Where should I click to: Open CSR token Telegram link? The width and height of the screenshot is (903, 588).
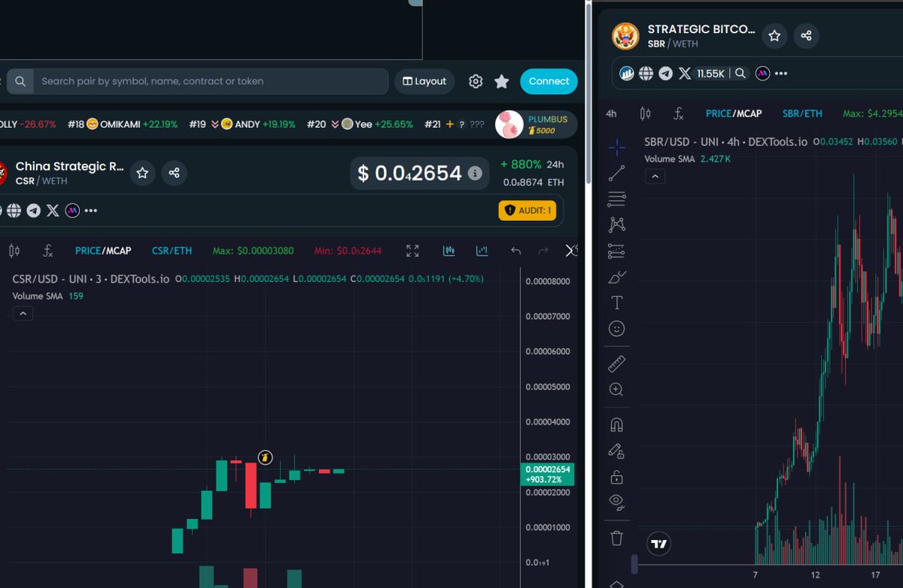click(x=34, y=211)
